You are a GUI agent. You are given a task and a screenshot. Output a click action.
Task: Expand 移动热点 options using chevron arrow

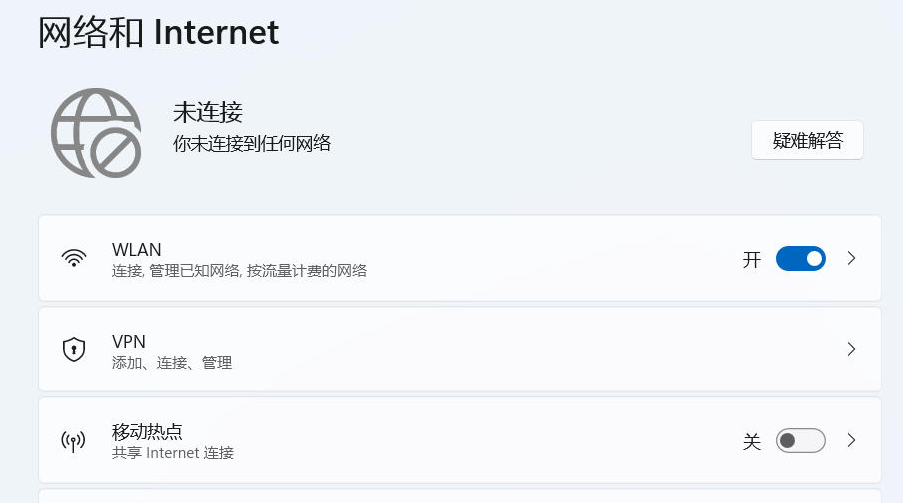tap(851, 440)
